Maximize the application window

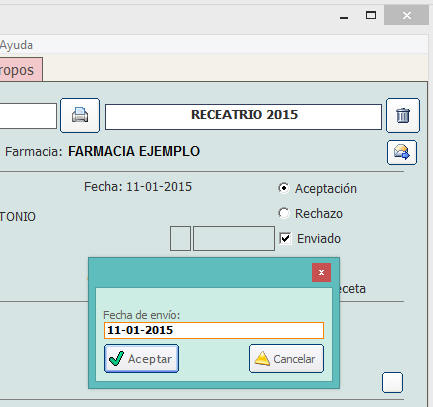371,15
